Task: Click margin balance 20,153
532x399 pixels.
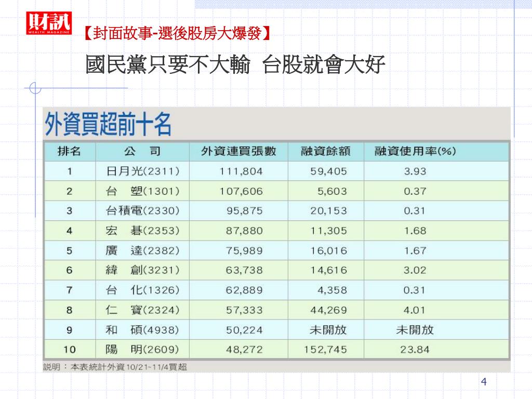Action: click(329, 211)
